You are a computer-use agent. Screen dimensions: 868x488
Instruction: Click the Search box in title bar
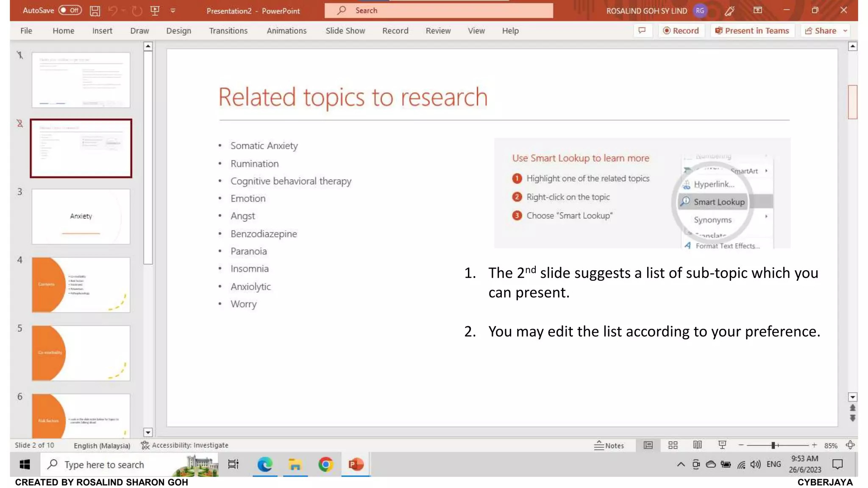[x=439, y=11]
